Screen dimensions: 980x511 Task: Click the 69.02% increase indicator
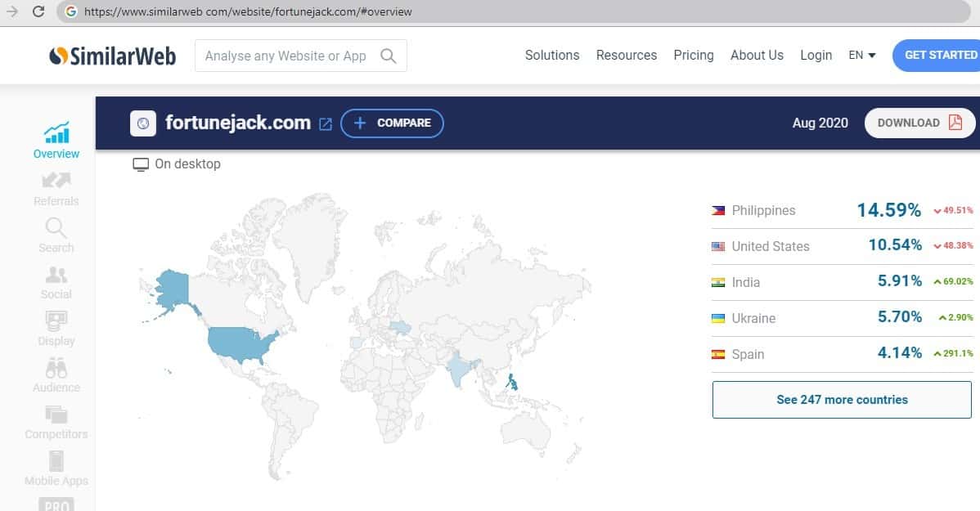coord(953,282)
